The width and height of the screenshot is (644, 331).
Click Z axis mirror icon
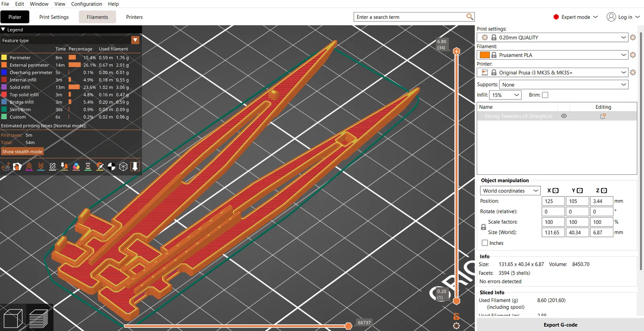[x=604, y=190]
